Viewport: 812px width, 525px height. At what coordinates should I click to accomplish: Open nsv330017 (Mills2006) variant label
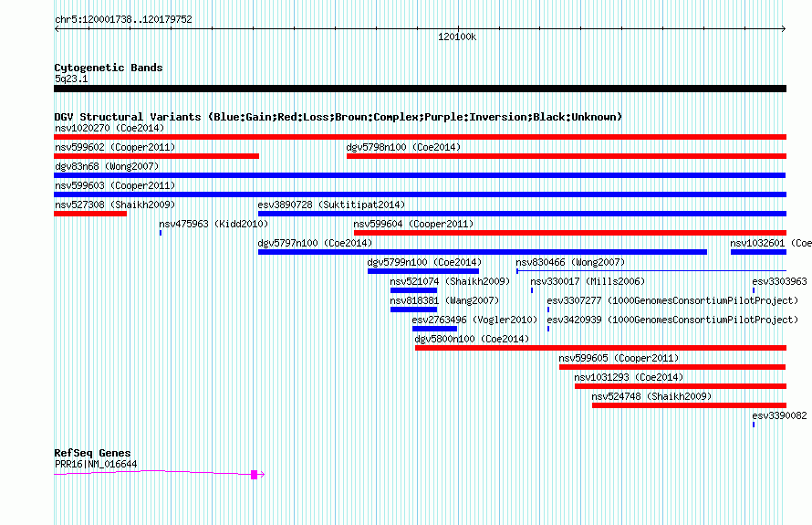click(x=588, y=281)
